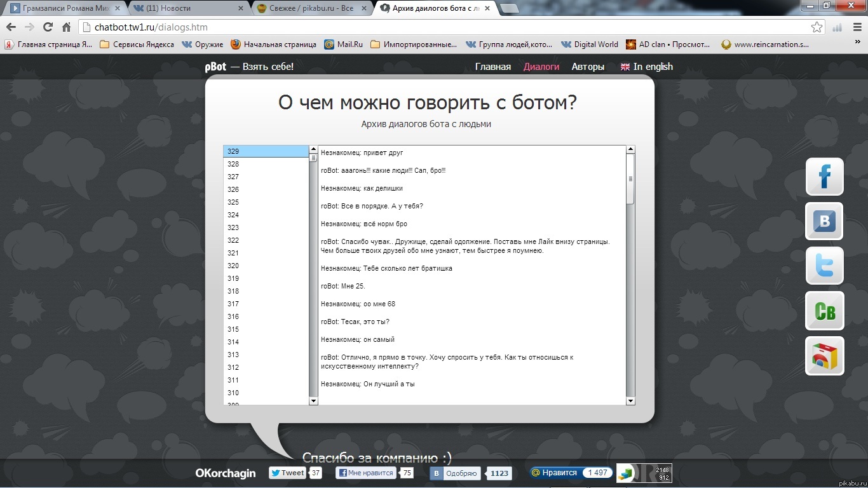Click the browser back arrow
The image size is (868, 488).
tap(11, 27)
